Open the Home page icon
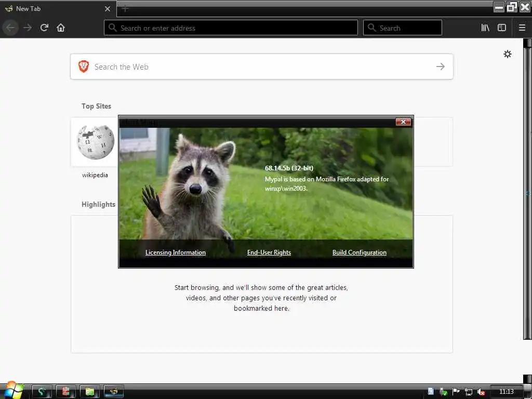Screen dimensions: 532x399 point(61,28)
